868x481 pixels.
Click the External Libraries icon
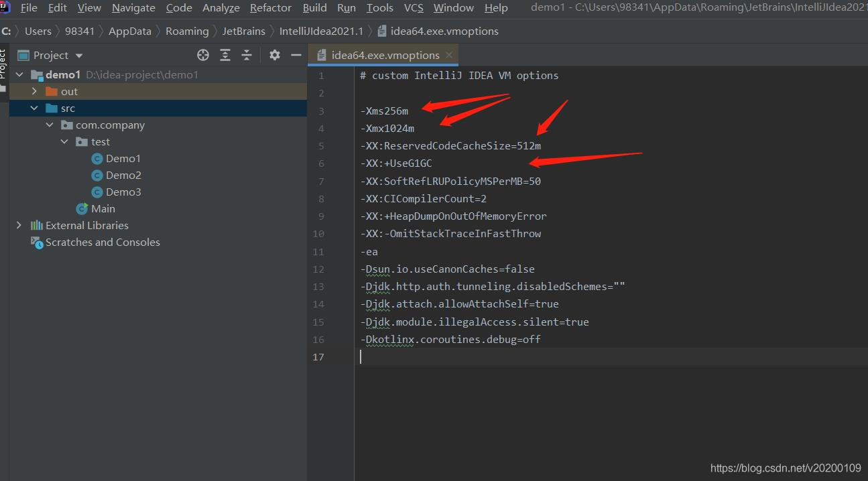pyautogui.click(x=37, y=226)
